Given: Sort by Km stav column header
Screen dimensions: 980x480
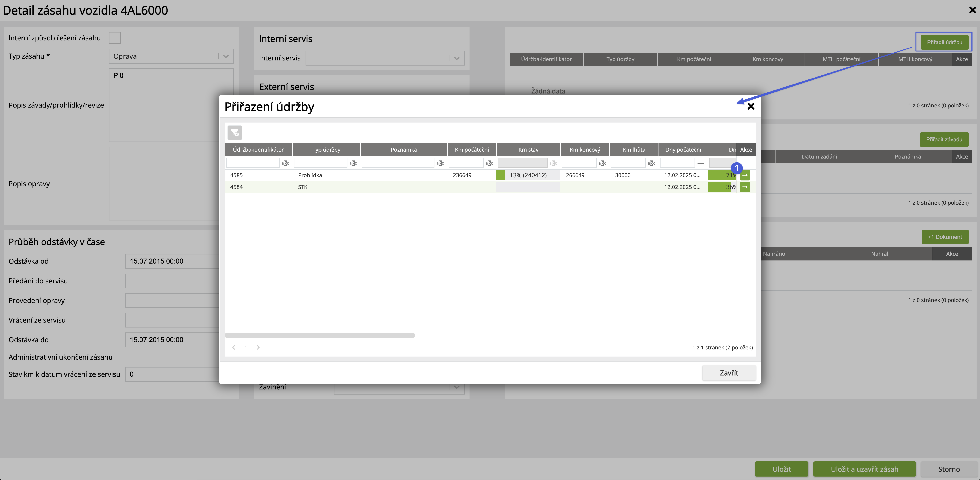Looking at the screenshot, I should point(528,150).
